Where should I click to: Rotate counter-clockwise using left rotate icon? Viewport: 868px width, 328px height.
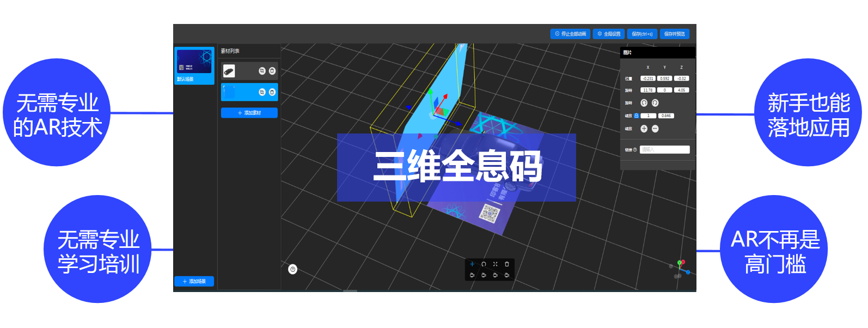coord(644,103)
